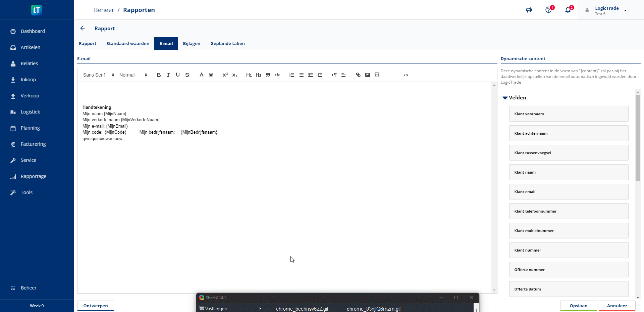Open Artikelen in the sidebar
644x312 pixels.
click(37, 47)
